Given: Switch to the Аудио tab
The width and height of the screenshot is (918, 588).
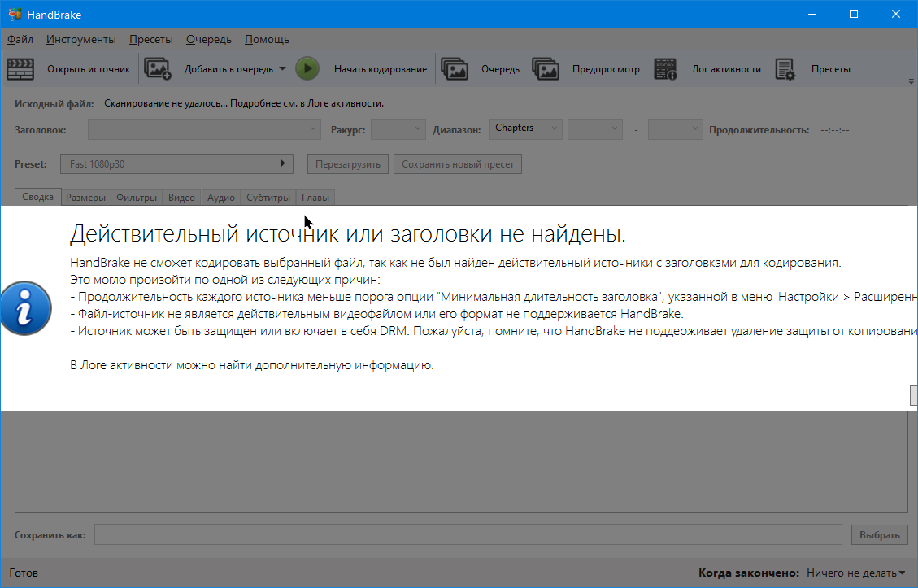Looking at the screenshot, I should click(220, 198).
